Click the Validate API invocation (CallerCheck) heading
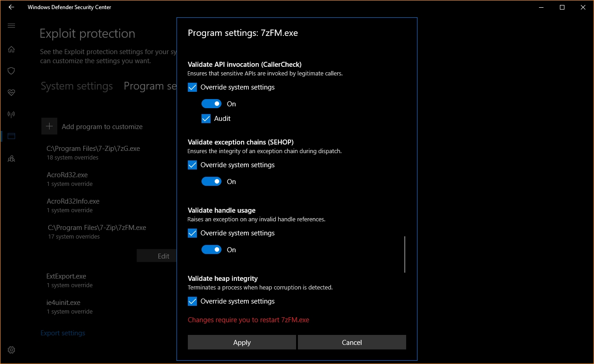This screenshot has width=594, height=364. click(245, 65)
